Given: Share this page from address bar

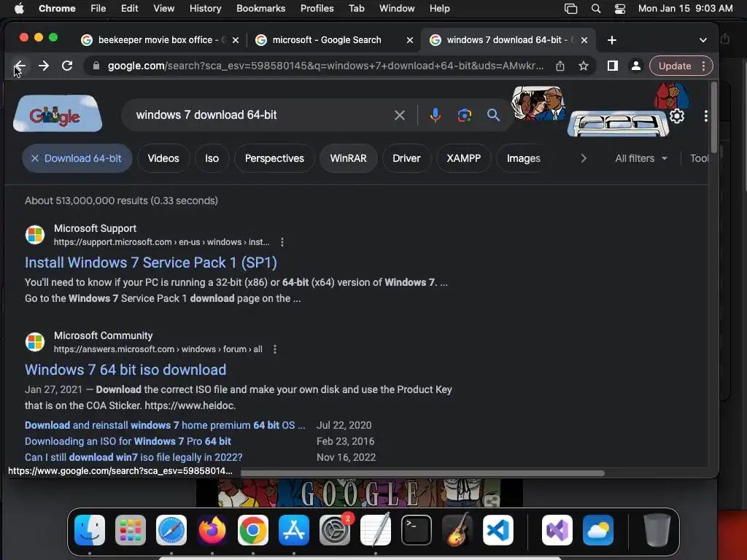Looking at the screenshot, I should [x=560, y=66].
